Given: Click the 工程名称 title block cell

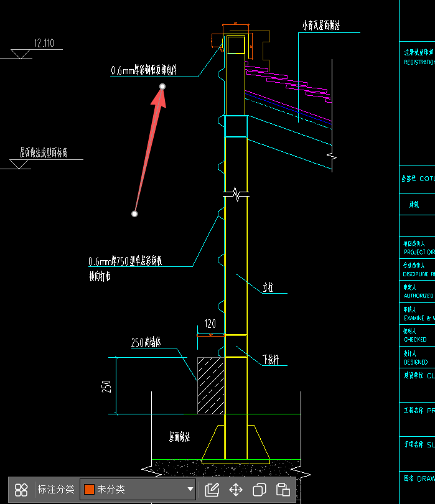Looking at the screenshot, I should click(x=418, y=419).
